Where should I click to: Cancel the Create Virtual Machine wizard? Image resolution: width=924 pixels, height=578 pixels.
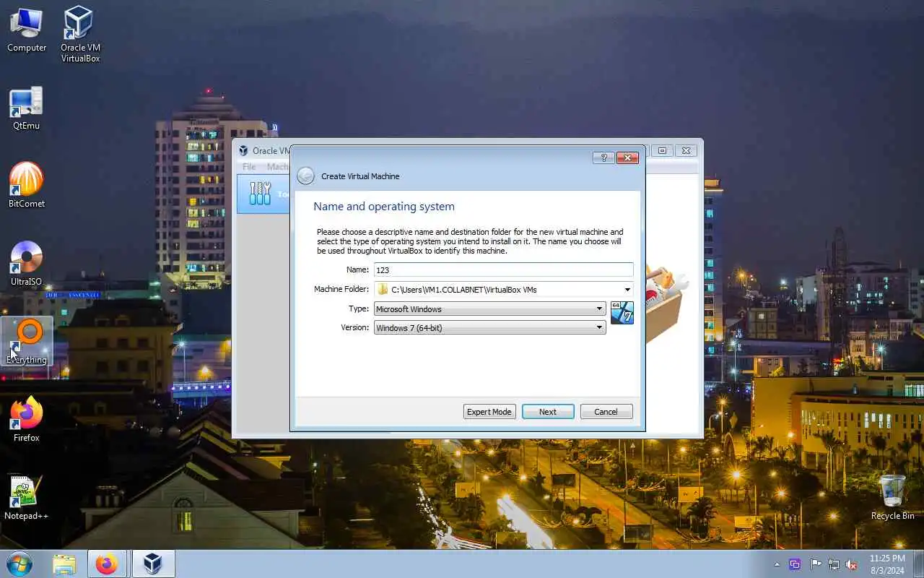[x=606, y=412]
